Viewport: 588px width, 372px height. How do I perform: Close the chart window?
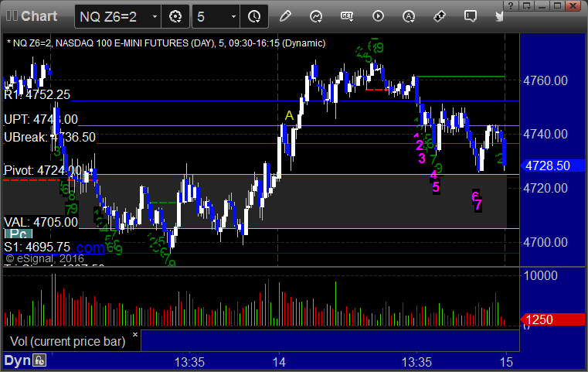573,5
